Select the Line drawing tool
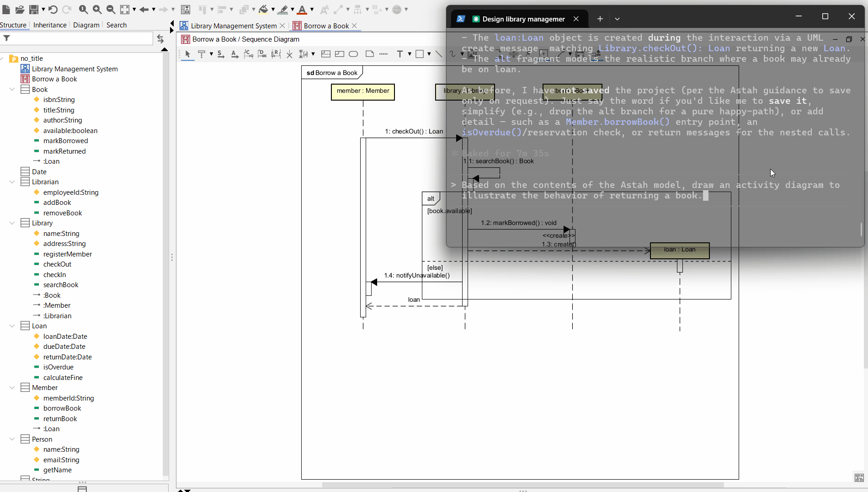This screenshot has width=868, height=492. (439, 54)
